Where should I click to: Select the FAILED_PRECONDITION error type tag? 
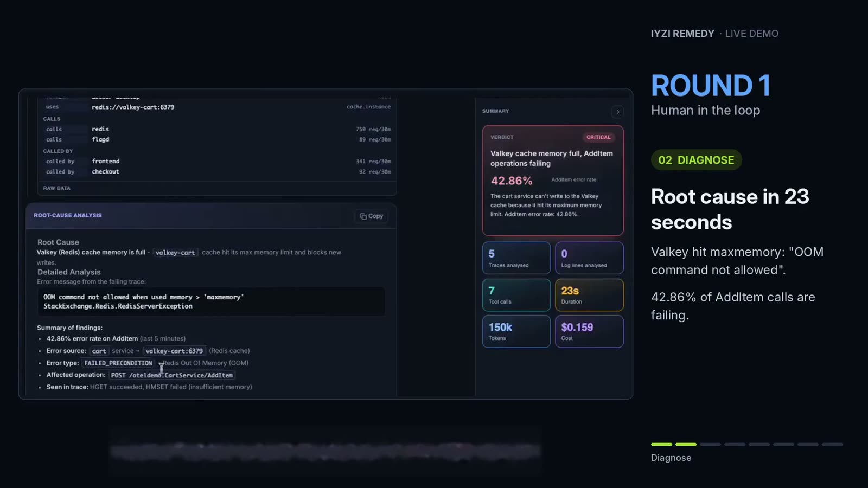click(x=118, y=363)
